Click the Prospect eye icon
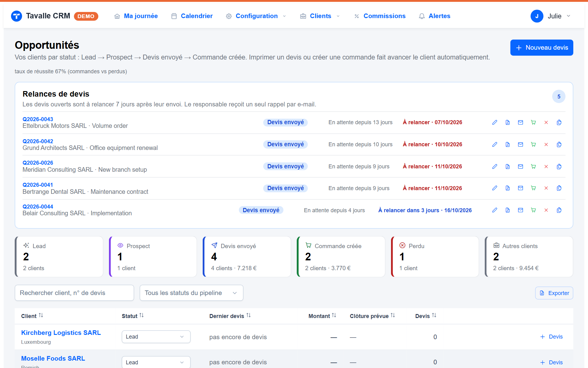 coord(120,245)
